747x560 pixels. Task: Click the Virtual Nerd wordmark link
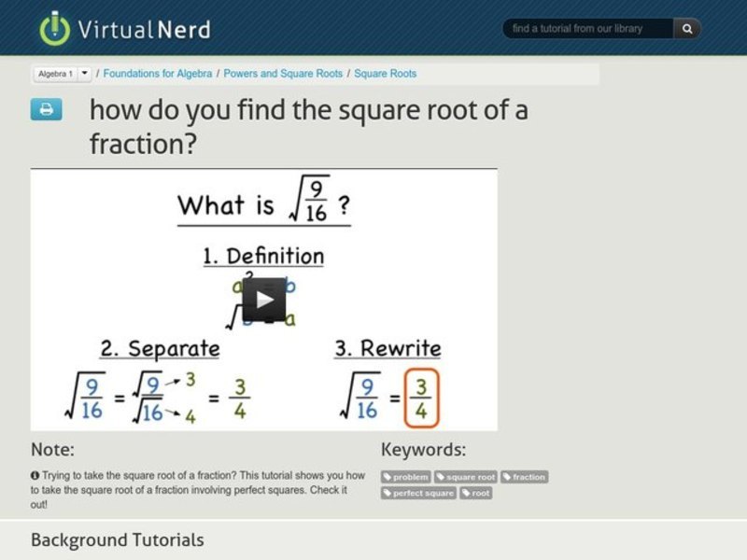[x=144, y=28]
